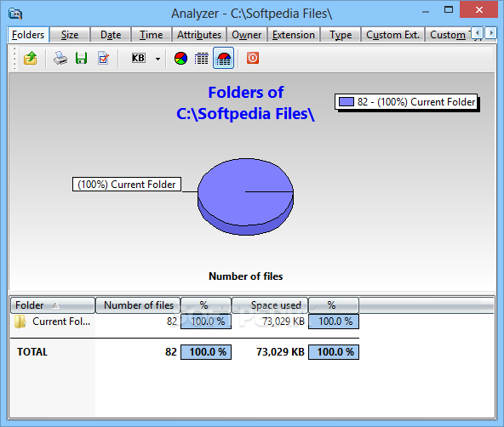Viewport: 504px width, 427px height.
Task: Click the % header after Space used
Action: click(334, 305)
